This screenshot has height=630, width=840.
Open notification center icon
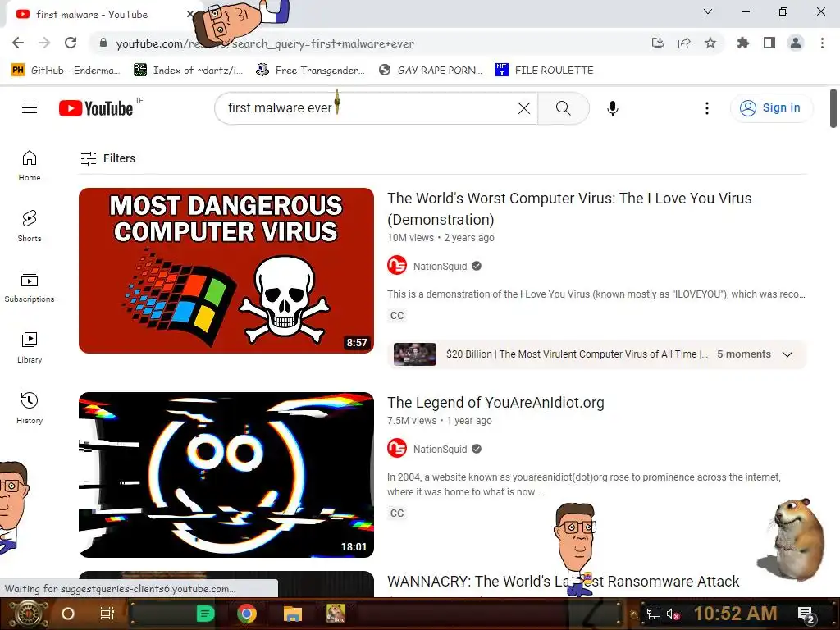[806, 615]
